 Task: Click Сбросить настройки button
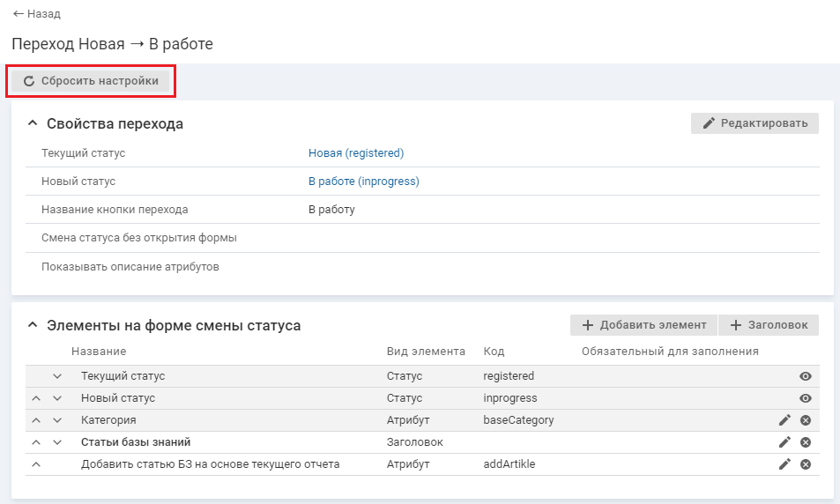point(91,81)
